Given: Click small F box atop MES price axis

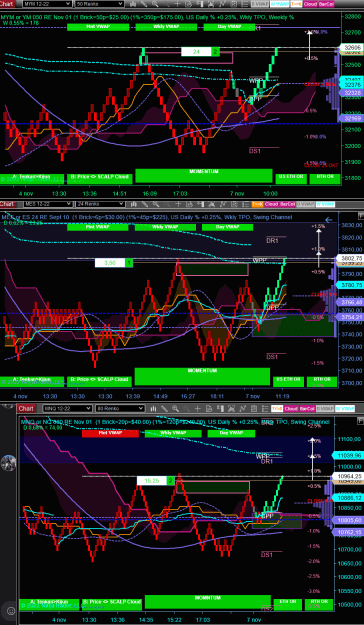Looking at the screenshot, I should [x=361, y=216].
